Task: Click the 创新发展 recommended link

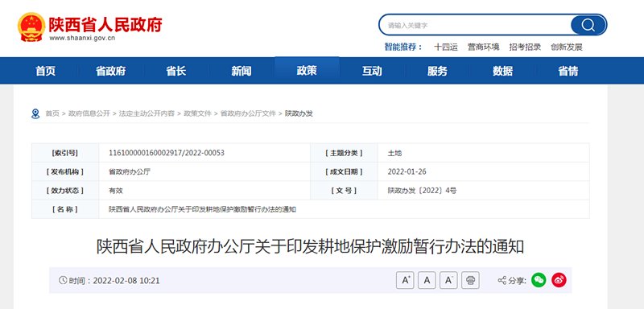Action: point(567,47)
